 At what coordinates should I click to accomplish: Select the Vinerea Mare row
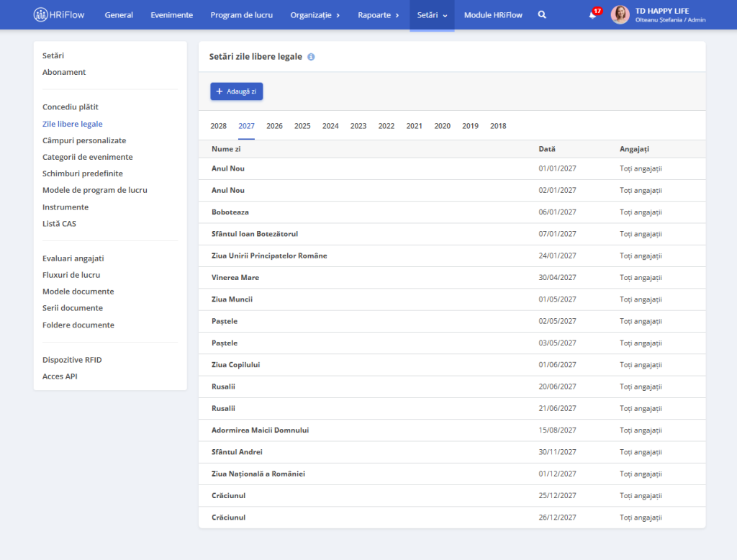pyautogui.click(x=452, y=277)
